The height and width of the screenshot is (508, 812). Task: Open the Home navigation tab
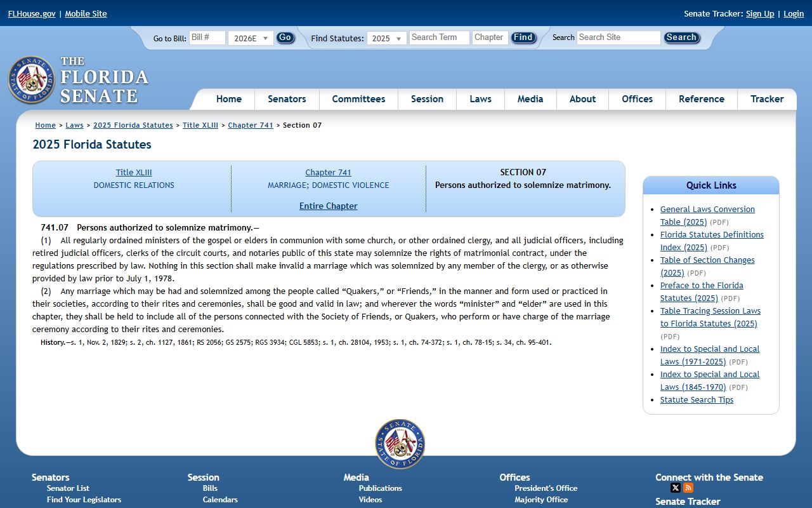pos(228,99)
